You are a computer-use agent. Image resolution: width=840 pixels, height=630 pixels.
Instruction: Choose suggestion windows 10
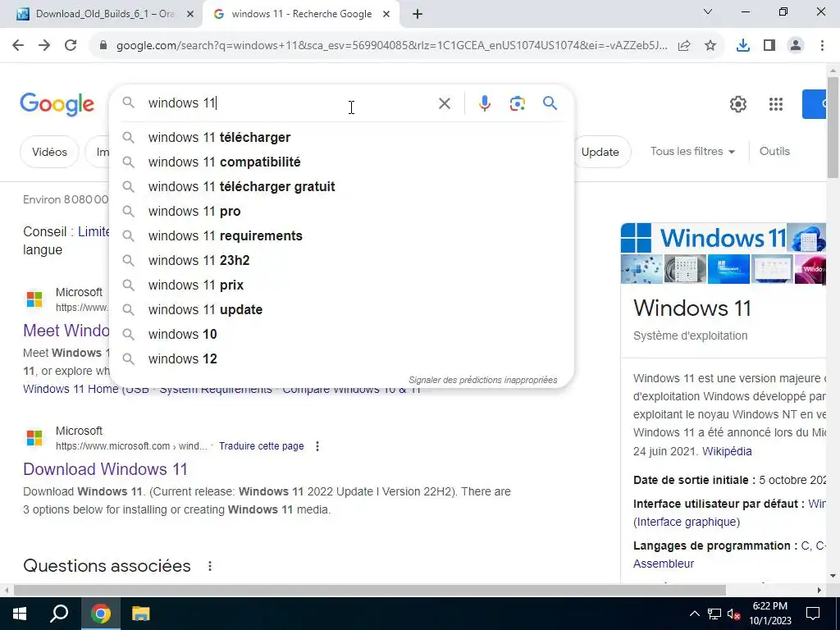[341, 335]
